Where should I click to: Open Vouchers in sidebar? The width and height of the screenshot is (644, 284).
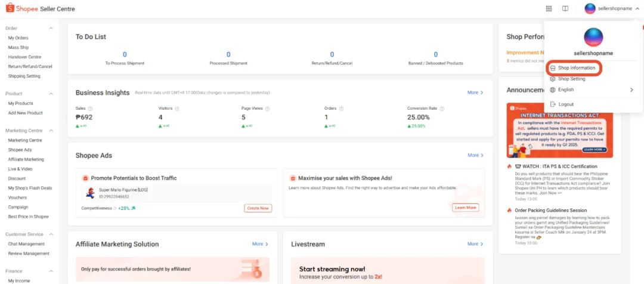(17, 197)
